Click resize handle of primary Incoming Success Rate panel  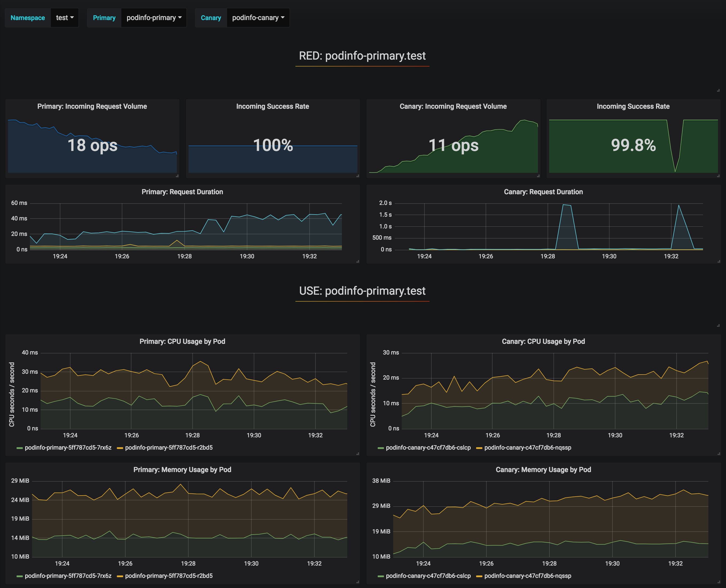[x=358, y=176]
